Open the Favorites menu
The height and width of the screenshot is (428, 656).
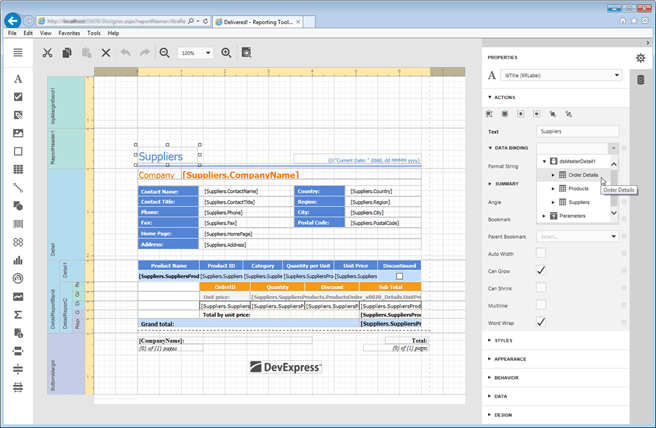click(x=69, y=33)
